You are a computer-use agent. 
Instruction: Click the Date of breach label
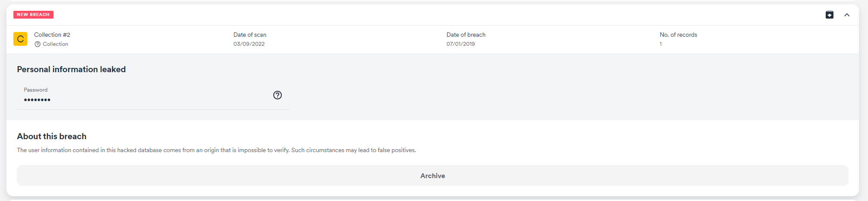(466, 35)
